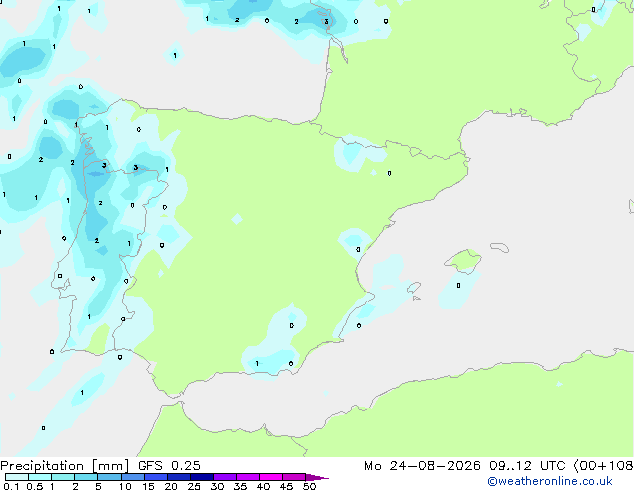The height and width of the screenshot is (490, 634).
Task: Click the over-50 arrow tip of the legend
Action: point(317,477)
